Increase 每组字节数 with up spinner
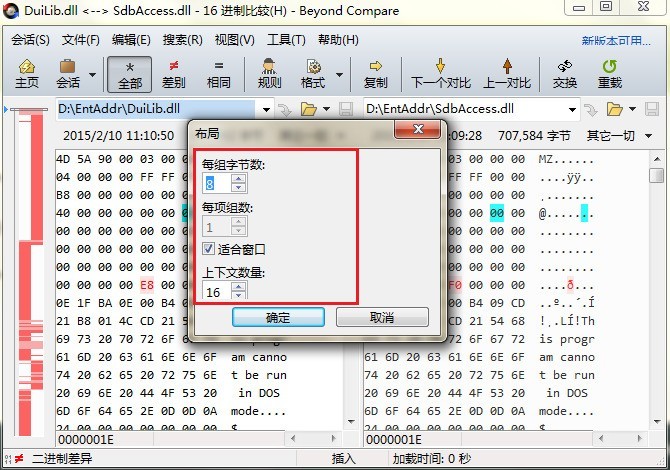This screenshot has height=470, width=670. (238, 178)
